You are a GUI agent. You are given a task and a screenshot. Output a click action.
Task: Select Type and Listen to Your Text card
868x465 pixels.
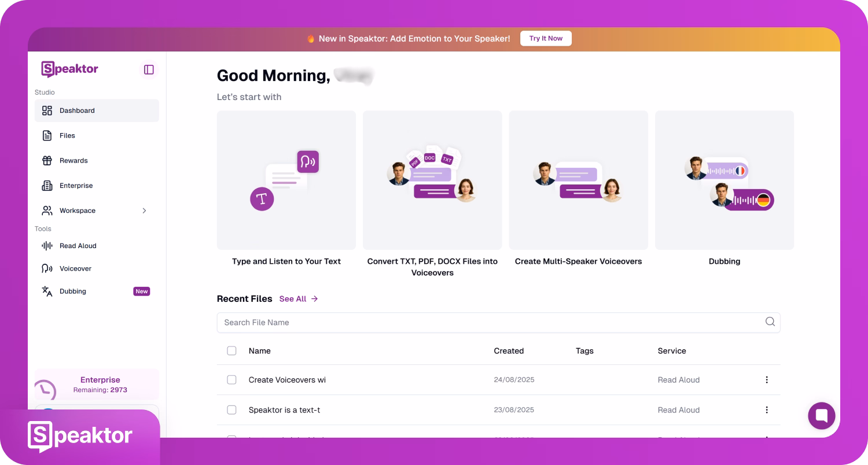pos(286,180)
